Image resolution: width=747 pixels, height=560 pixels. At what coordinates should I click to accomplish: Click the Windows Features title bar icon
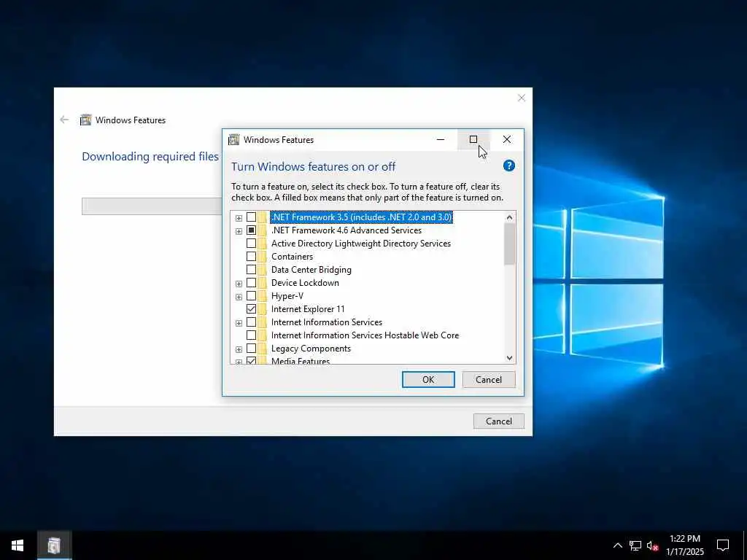234,139
